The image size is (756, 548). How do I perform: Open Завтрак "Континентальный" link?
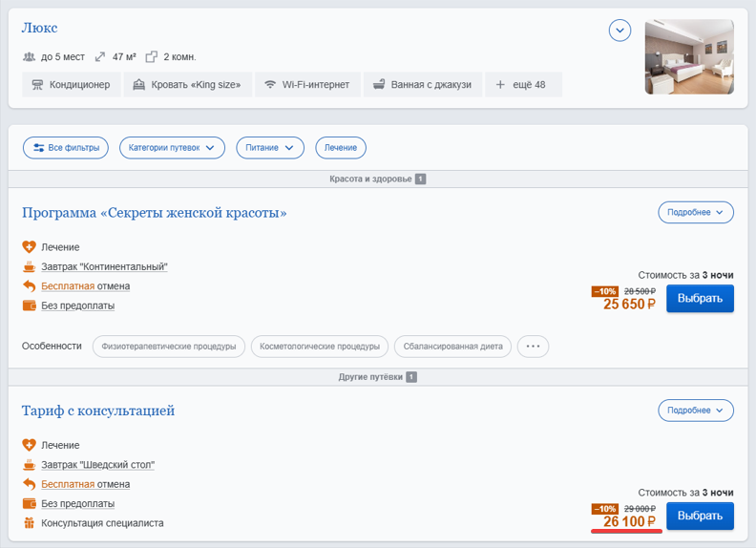[104, 266]
